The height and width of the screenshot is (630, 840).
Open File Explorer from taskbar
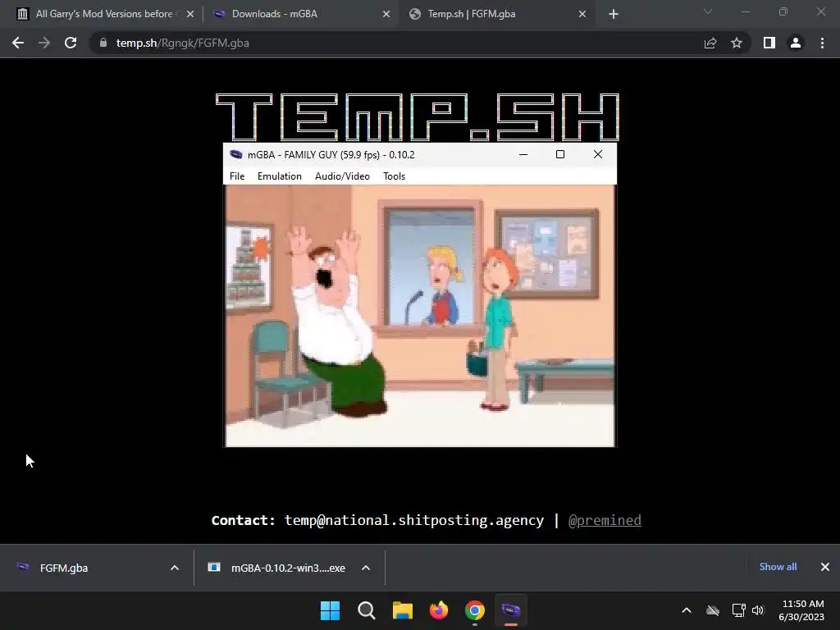tap(402, 610)
